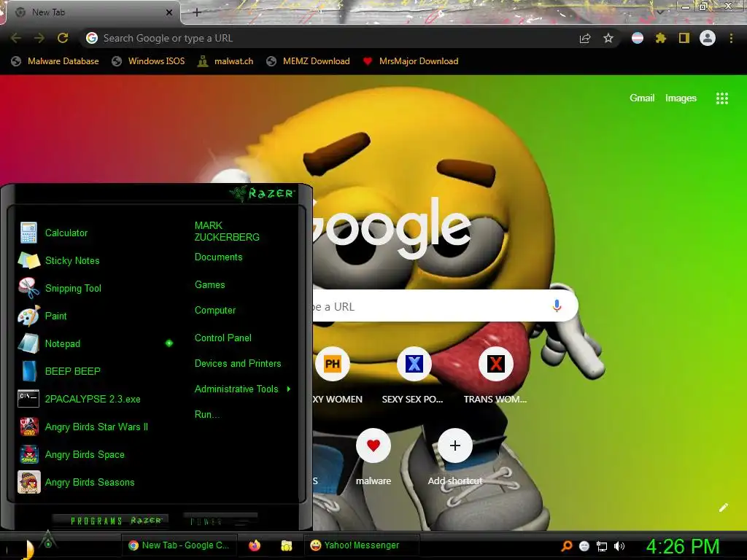Run 2PACALYPSE 2.3.exe console icon

pyautogui.click(x=28, y=399)
